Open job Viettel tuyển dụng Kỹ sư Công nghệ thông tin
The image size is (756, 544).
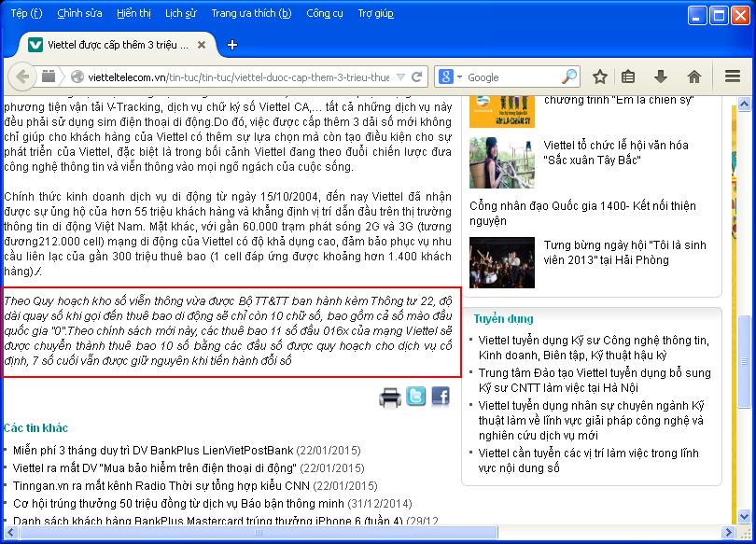[594, 348]
